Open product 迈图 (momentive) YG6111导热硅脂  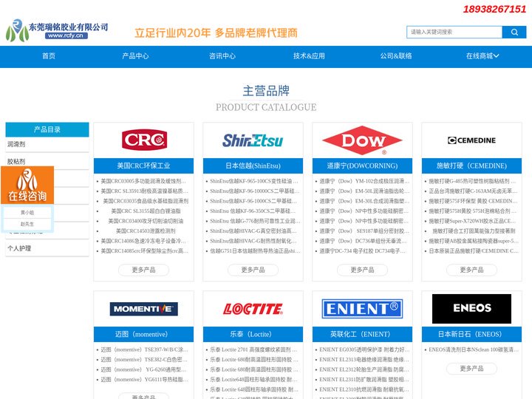coord(144,379)
